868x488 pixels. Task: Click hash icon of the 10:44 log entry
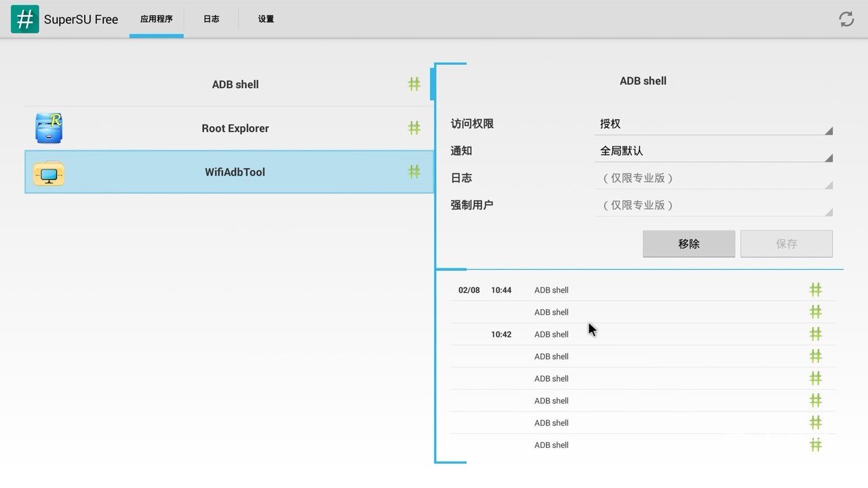click(816, 290)
